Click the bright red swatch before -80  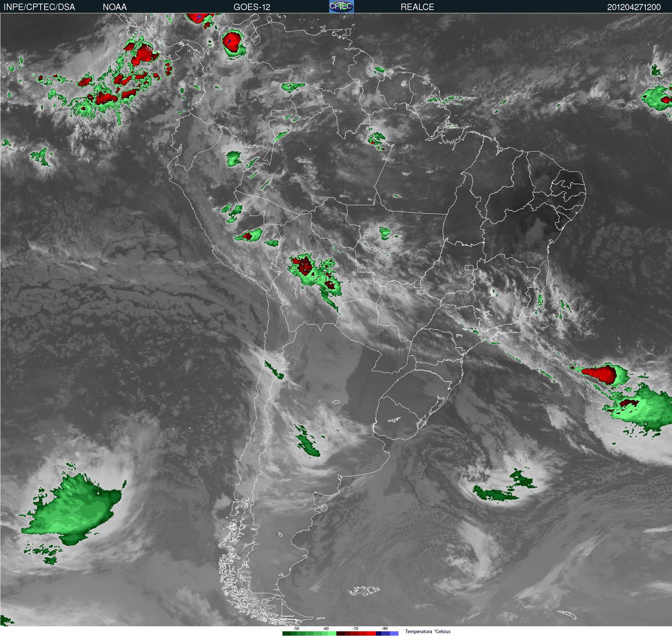[372, 633]
